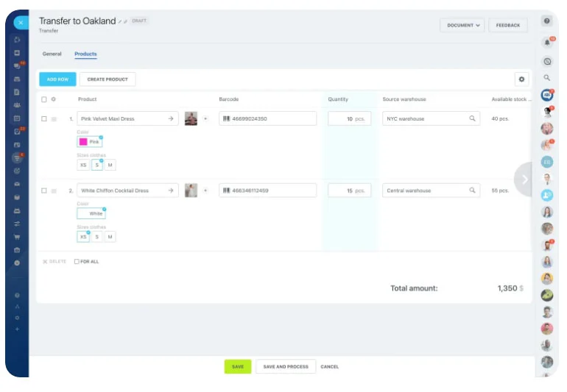Switch to the General tab

[52, 54]
